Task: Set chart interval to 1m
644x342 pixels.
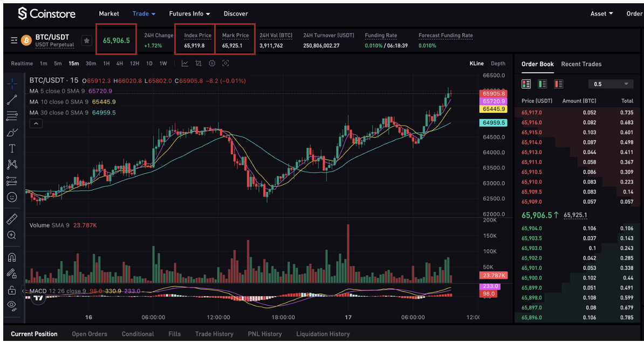Action: click(44, 63)
